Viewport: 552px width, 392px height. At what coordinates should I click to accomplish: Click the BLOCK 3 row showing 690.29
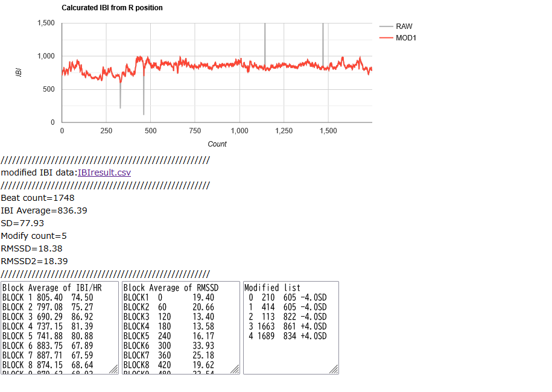click(48, 317)
